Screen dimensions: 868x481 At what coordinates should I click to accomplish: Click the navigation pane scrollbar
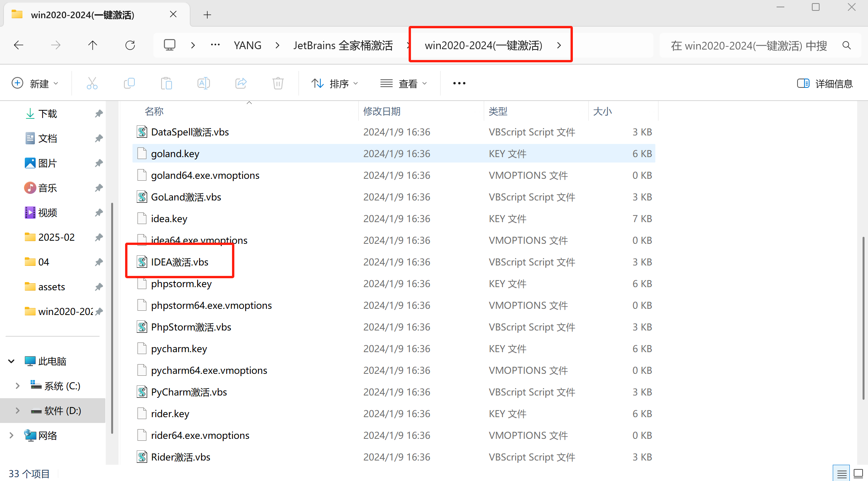pyautogui.click(x=112, y=318)
